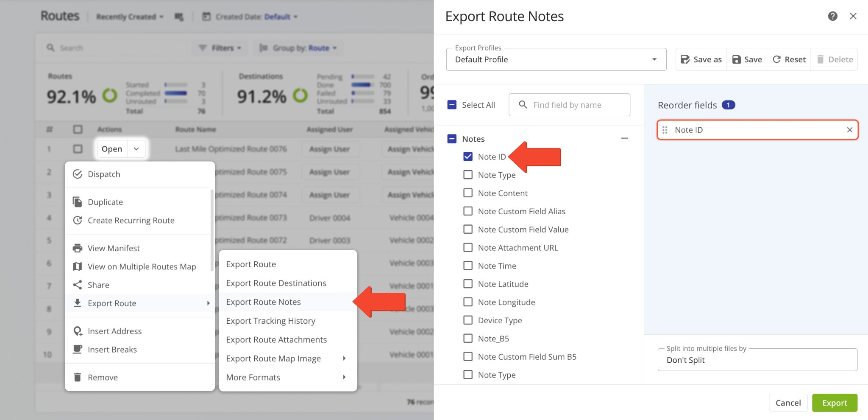Click the Share icon in menu

[78, 285]
